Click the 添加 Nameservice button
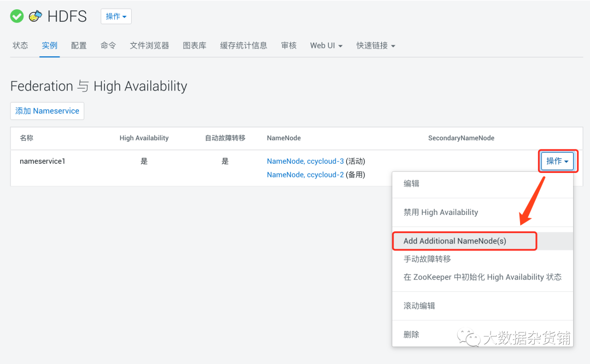The width and height of the screenshot is (590, 364). 47,111
